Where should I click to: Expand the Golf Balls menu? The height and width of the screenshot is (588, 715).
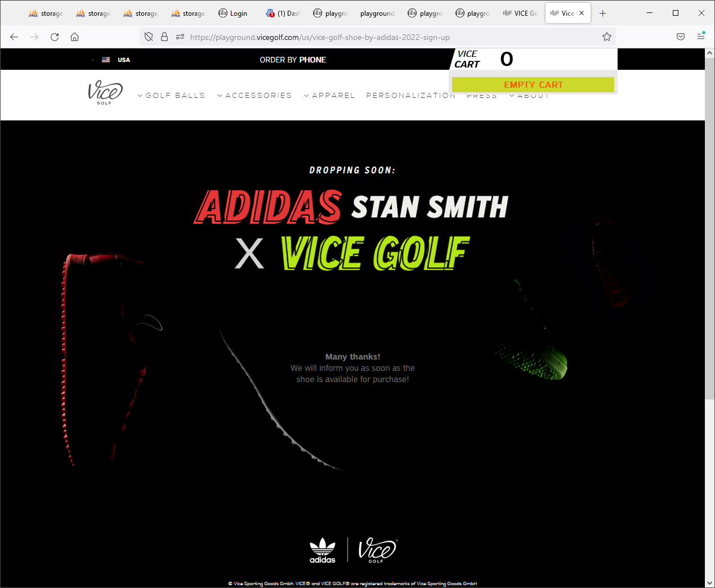[172, 96]
